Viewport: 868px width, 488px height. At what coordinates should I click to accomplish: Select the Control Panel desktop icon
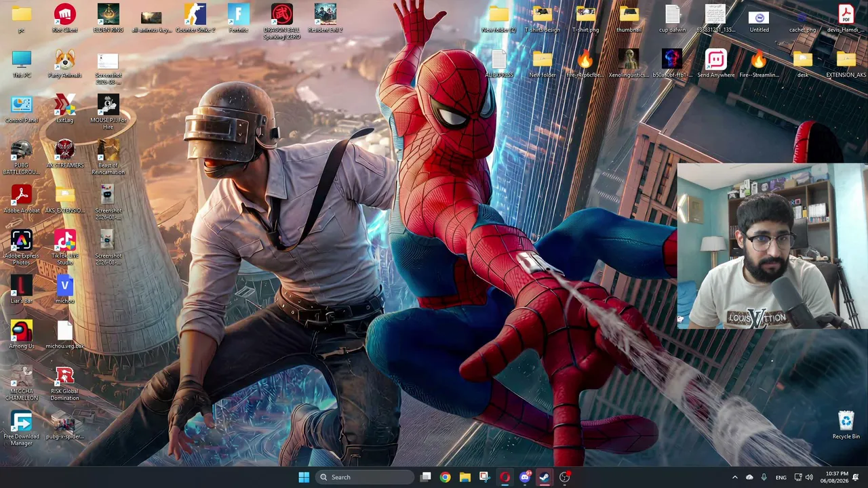click(x=21, y=109)
